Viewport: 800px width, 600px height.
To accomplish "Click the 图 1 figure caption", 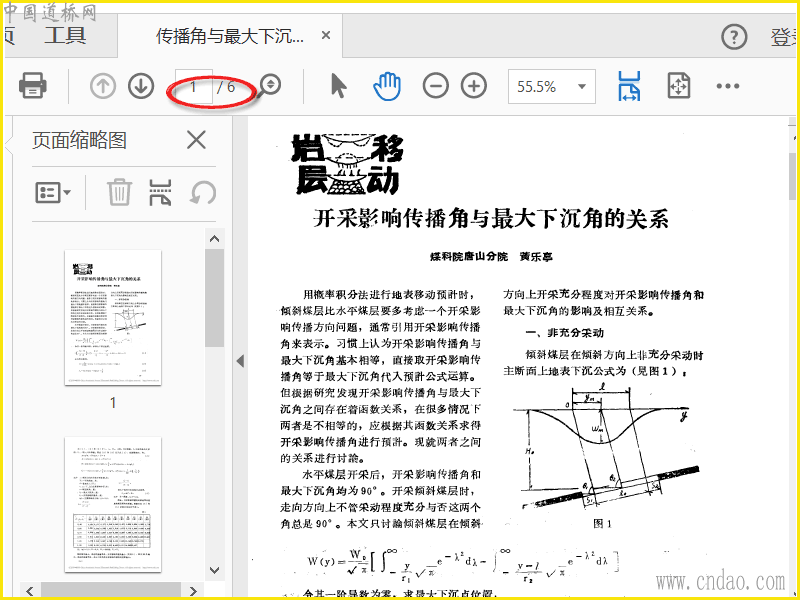I will click(x=603, y=523).
